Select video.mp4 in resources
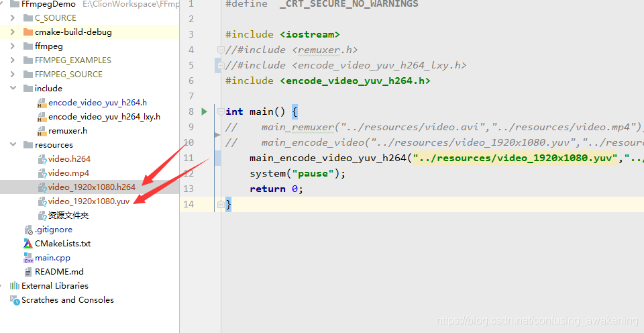The height and width of the screenshot is (333, 644). pos(68,173)
